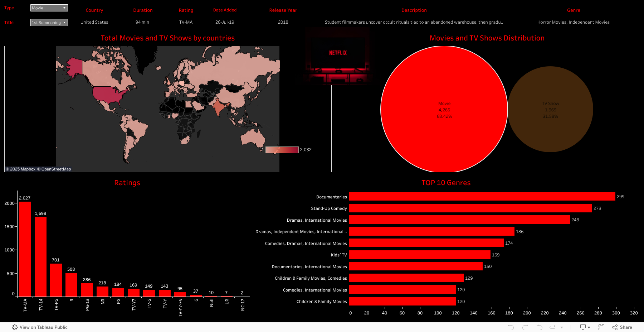Click the Genre column header
The image size is (644, 332).
(x=574, y=10)
